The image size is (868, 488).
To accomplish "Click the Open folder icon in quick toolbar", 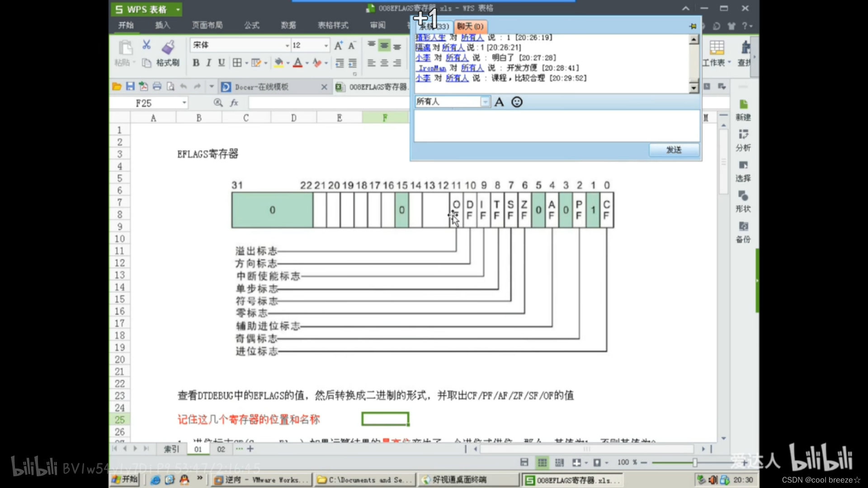I will pyautogui.click(x=117, y=86).
